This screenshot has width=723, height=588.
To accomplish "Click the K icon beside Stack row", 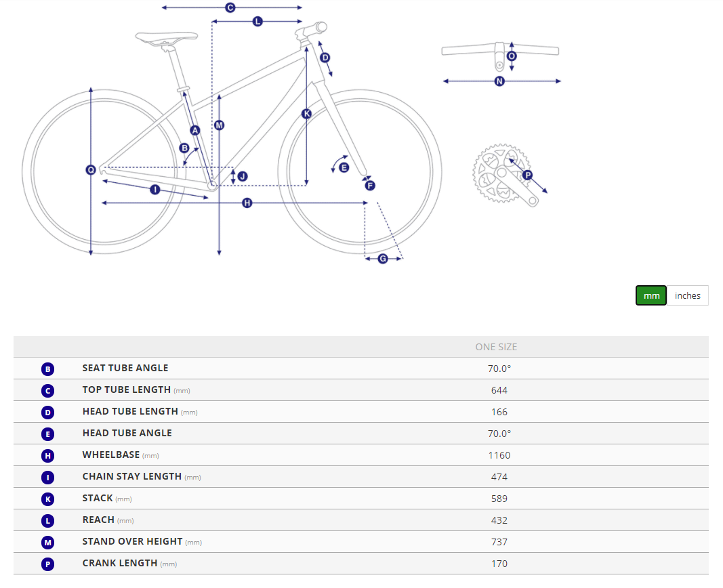I will tap(47, 499).
